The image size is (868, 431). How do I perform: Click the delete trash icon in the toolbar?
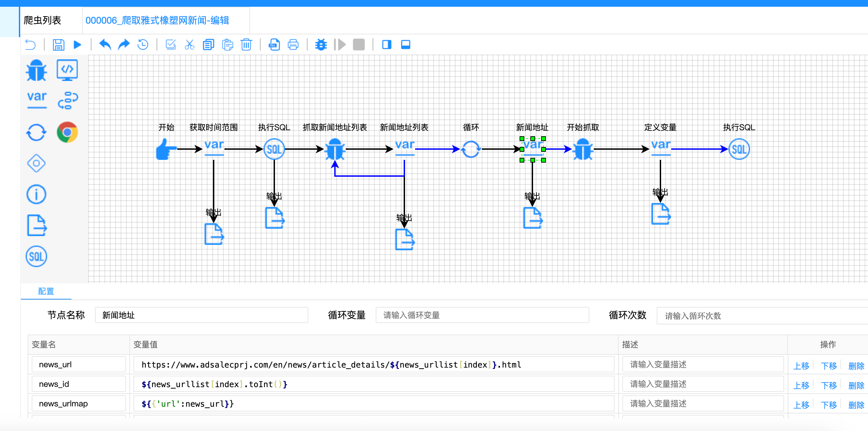pos(246,45)
